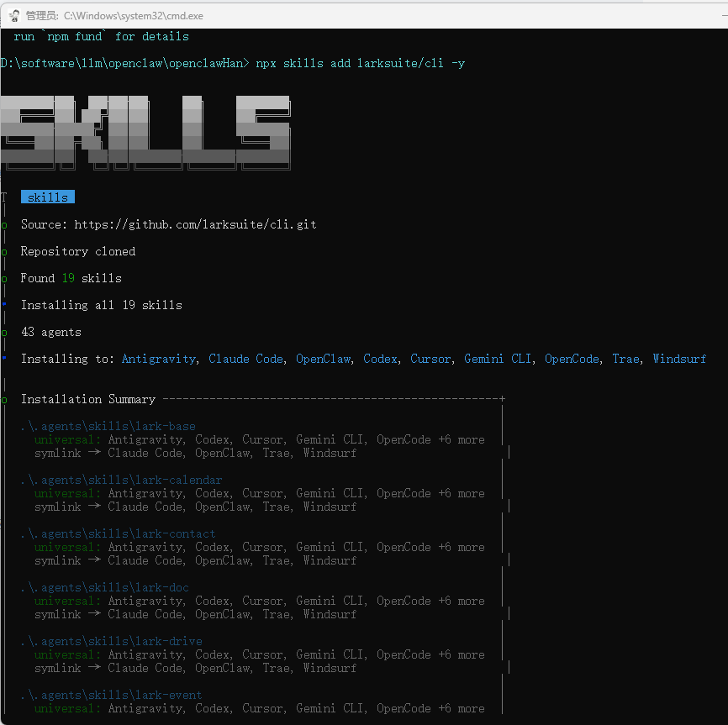Click the window title text cmd.exe
The image size is (728, 725).
coord(136,15)
